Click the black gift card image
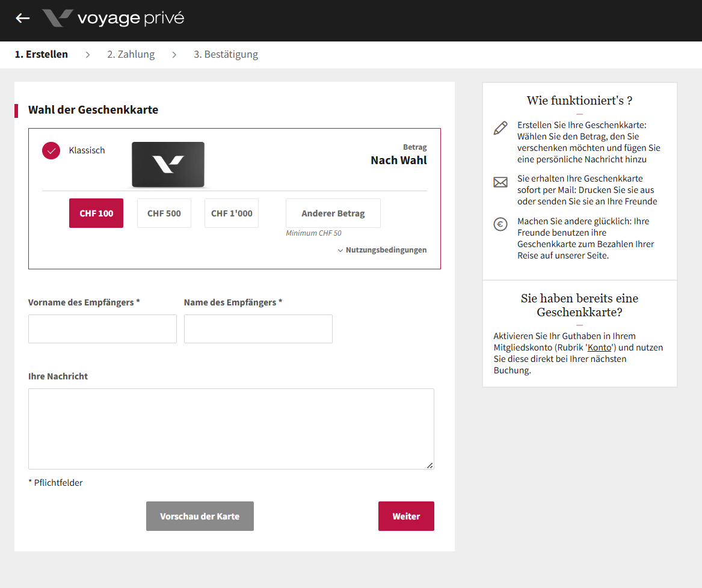The height and width of the screenshot is (588, 702). [168, 164]
